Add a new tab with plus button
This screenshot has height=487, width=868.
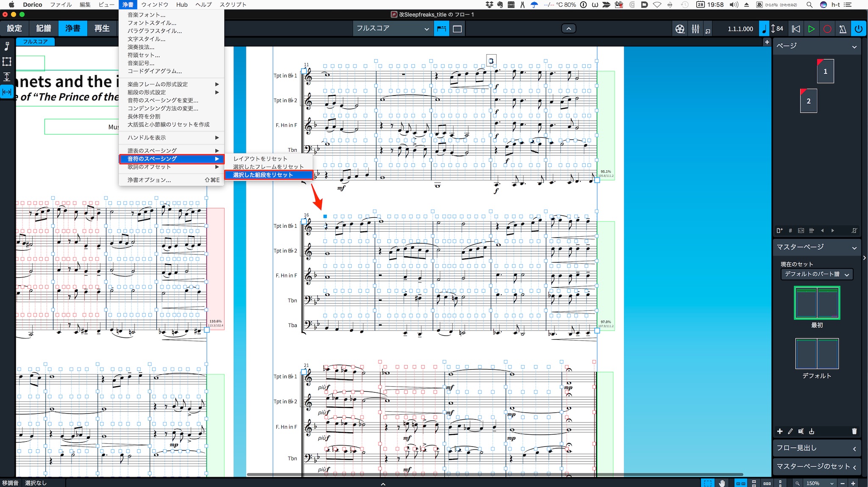767,42
